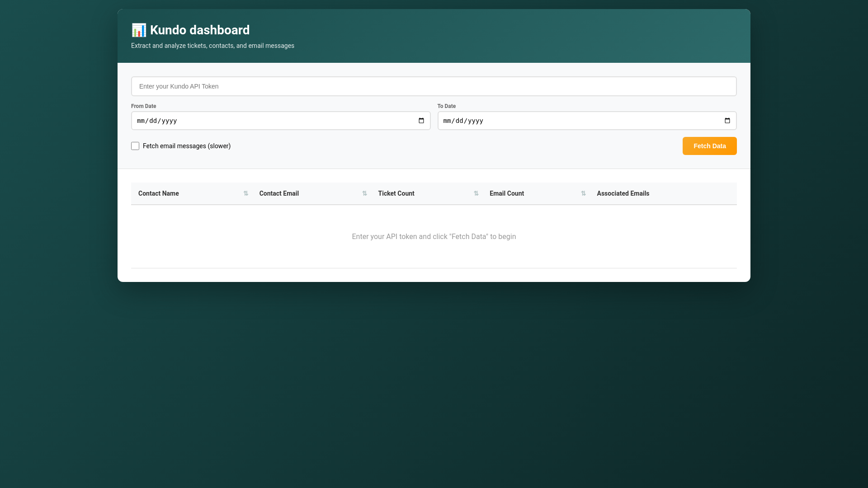Screen dimensions: 868x488
Task: Sort by the Email Count column header
Action: coord(536,193)
